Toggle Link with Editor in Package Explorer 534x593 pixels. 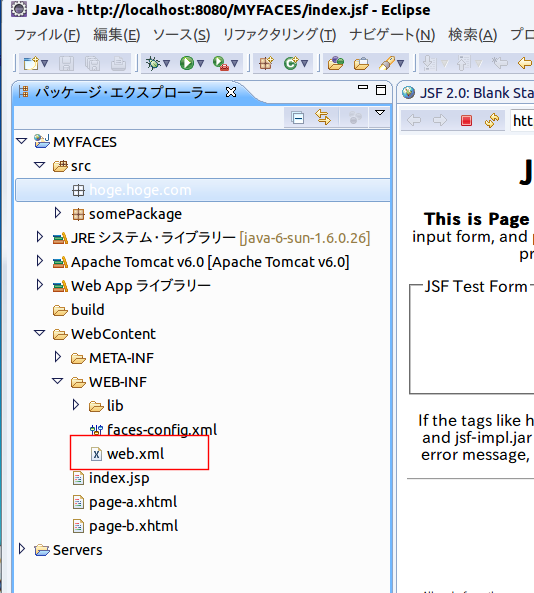tap(323, 118)
